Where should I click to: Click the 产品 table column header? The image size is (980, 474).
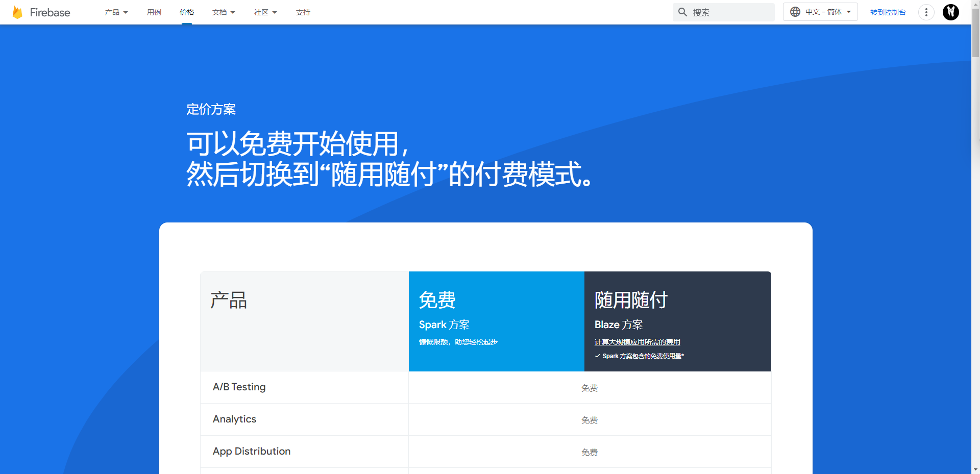click(229, 300)
